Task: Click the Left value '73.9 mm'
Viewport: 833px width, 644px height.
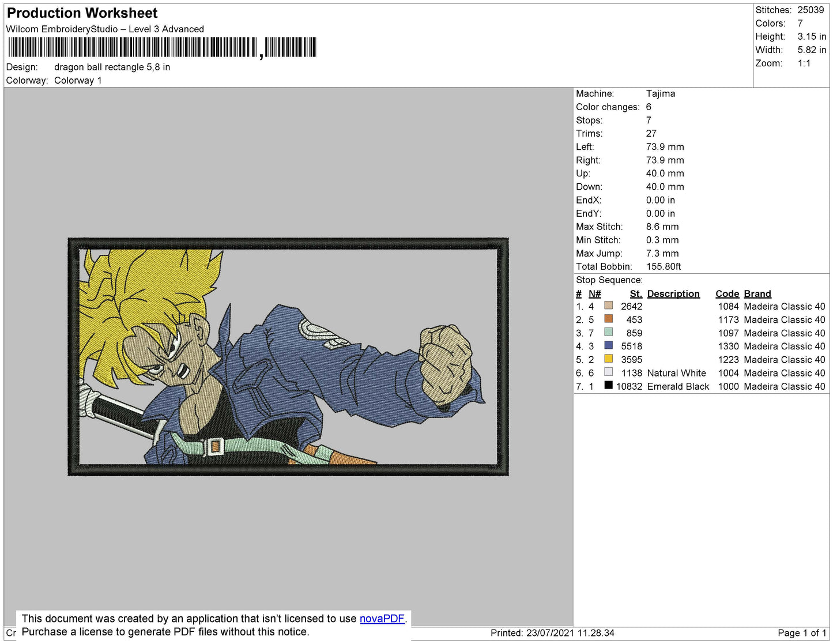Action: tap(665, 147)
